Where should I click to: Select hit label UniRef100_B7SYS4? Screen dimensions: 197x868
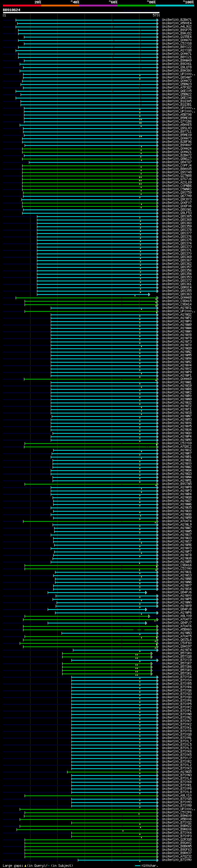[176, 676]
